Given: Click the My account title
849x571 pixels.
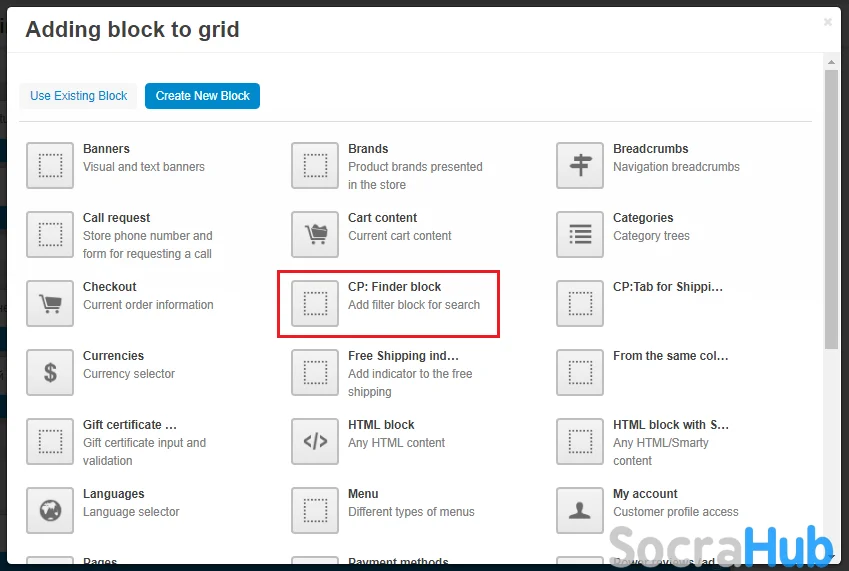Looking at the screenshot, I should [x=645, y=494].
